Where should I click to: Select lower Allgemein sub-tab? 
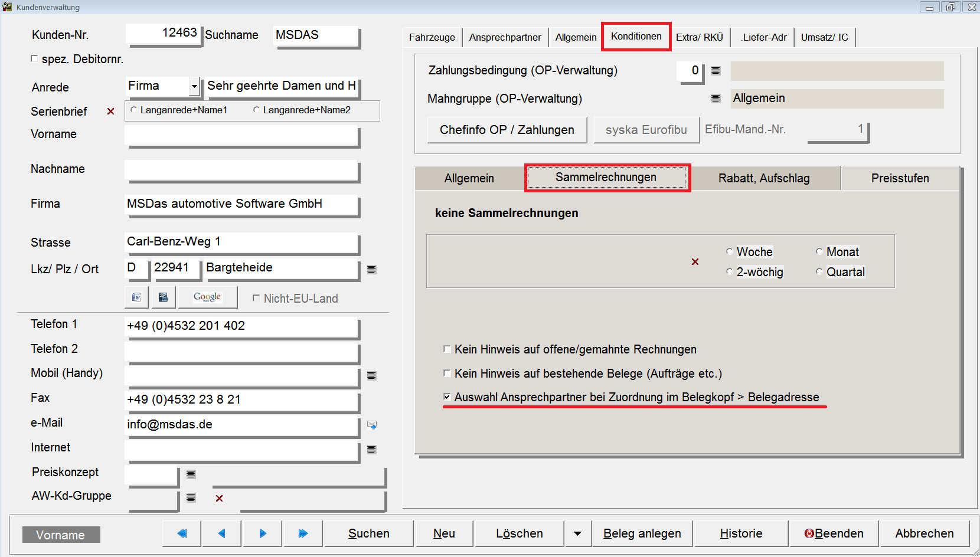click(x=469, y=178)
